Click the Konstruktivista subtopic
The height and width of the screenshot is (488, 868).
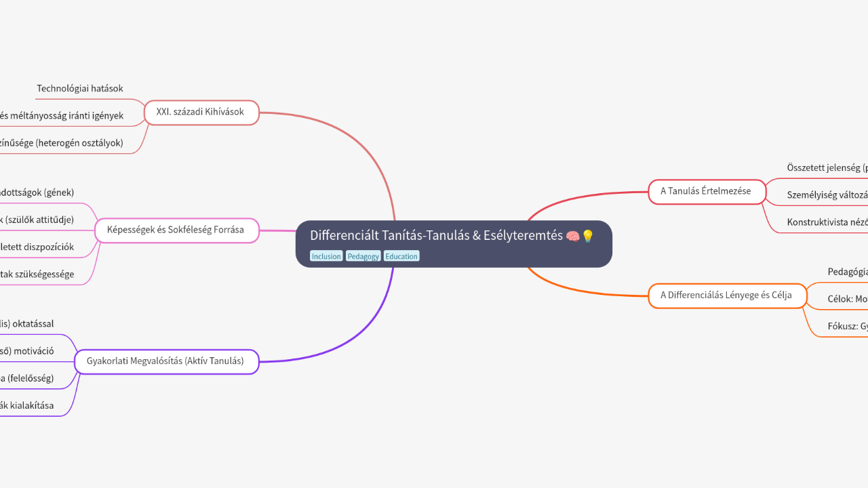tap(827, 222)
